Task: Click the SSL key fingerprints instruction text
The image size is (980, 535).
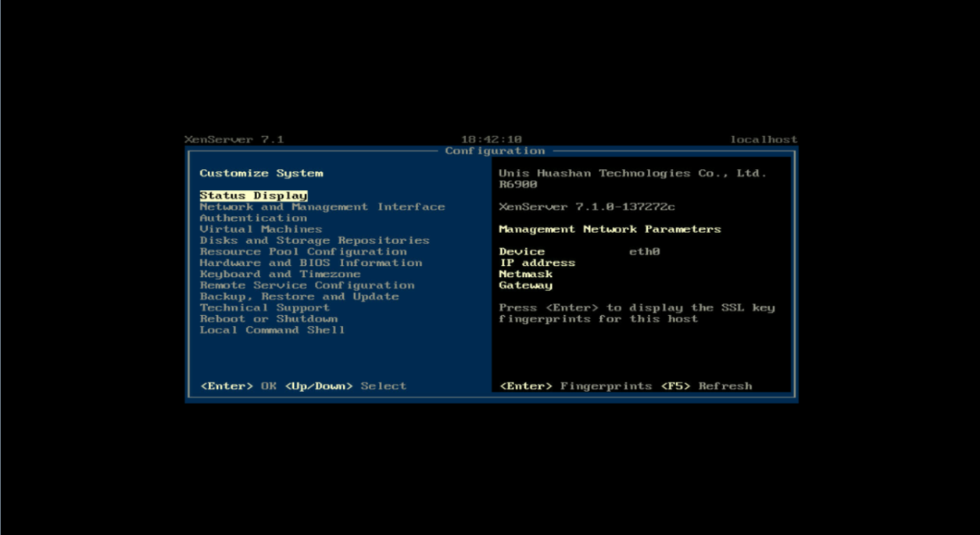Action: (637, 313)
